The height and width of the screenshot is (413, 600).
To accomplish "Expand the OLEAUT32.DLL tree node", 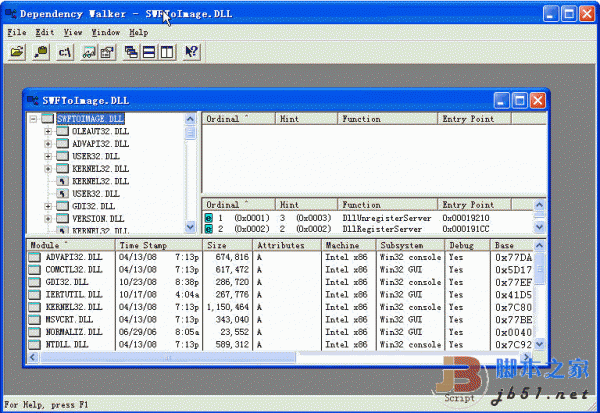I will (x=48, y=131).
